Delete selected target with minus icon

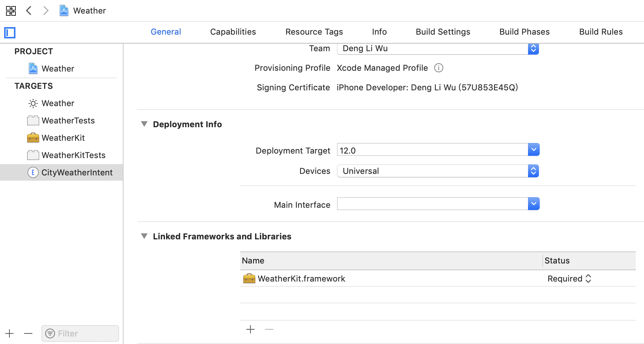click(28, 333)
